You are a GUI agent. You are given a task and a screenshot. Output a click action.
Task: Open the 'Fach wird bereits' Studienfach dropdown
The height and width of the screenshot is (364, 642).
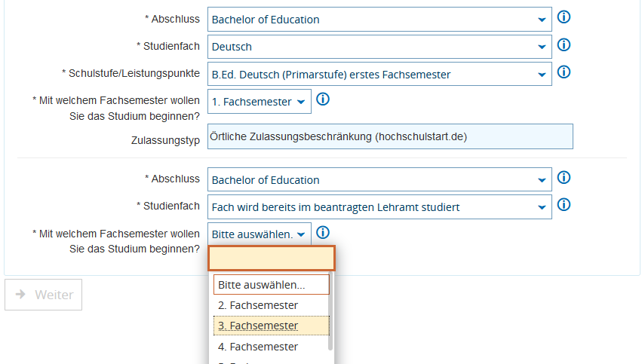pyautogui.click(x=379, y=207)
